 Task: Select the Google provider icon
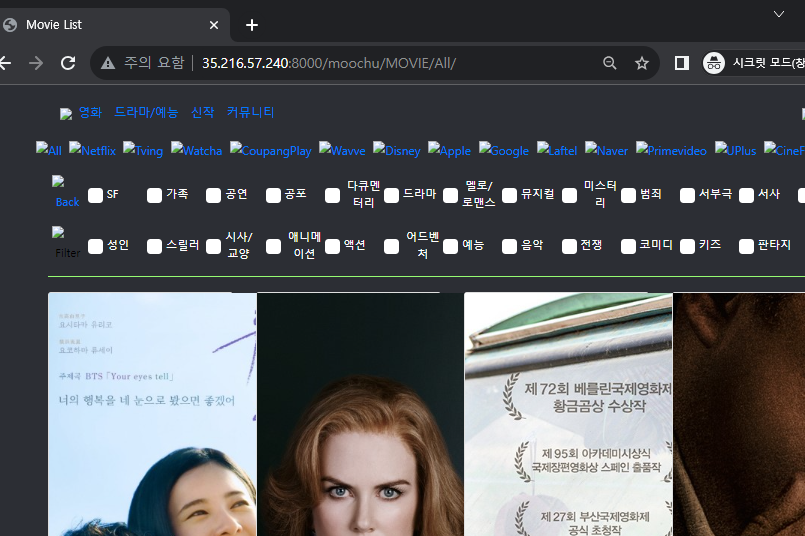point(504,150)
